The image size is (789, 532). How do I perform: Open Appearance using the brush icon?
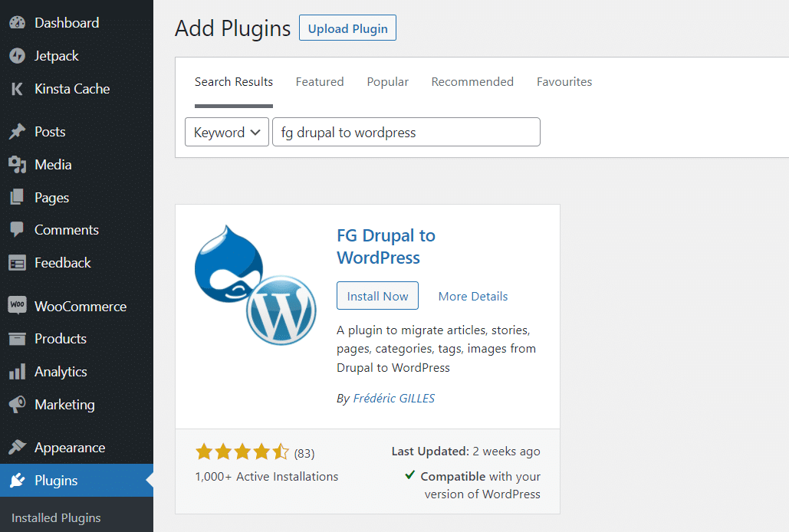click(x=17, y=447)
